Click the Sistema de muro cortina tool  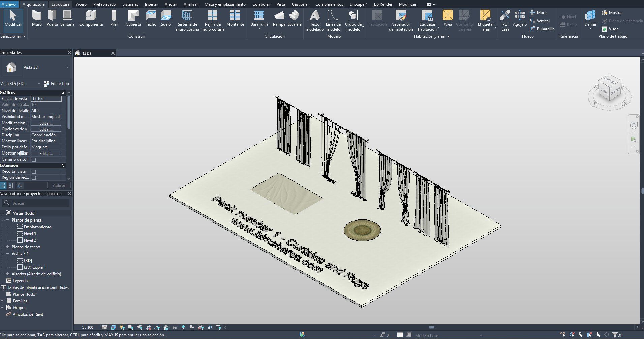point(187,21)
